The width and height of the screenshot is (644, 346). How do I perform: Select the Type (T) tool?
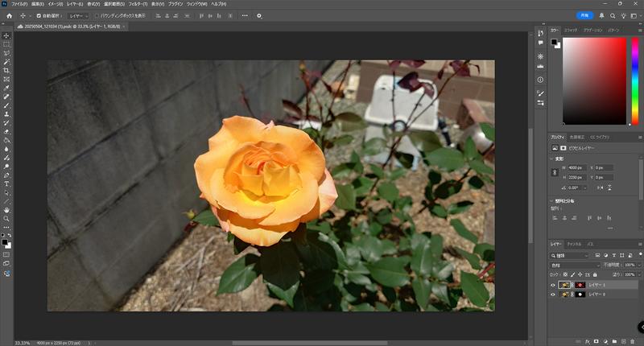[6, 183]
